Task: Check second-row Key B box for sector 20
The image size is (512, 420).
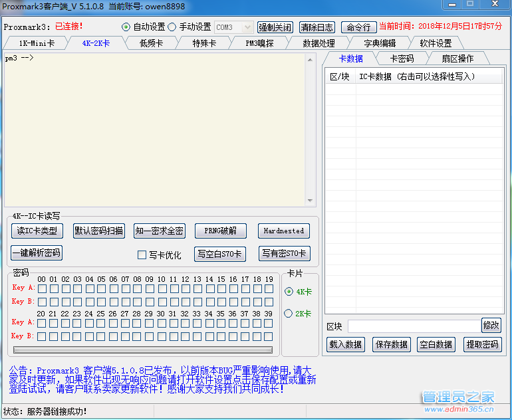Action: (x=41, y=336)
